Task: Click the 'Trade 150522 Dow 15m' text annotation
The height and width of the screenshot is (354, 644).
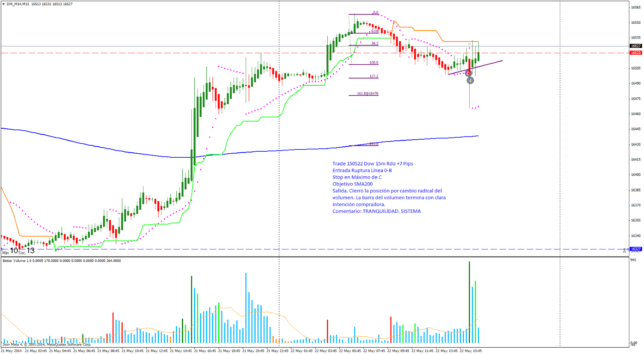Action: [x=372, y=164]
